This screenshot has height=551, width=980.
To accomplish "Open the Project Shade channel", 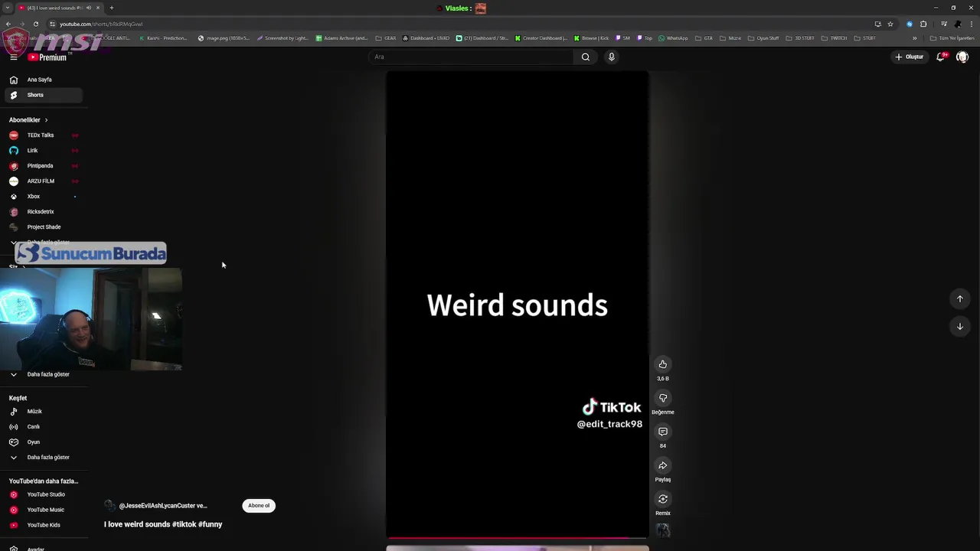I will pyautogui.click(x=44, y=227).
